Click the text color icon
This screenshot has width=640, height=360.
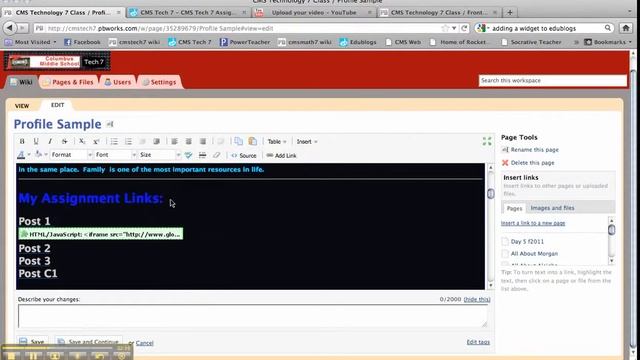21,155
